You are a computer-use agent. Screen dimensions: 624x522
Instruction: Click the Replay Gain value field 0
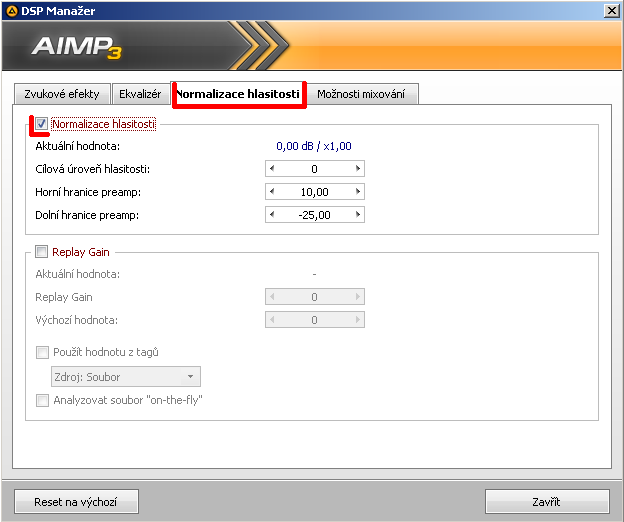(x=314, y=297)
